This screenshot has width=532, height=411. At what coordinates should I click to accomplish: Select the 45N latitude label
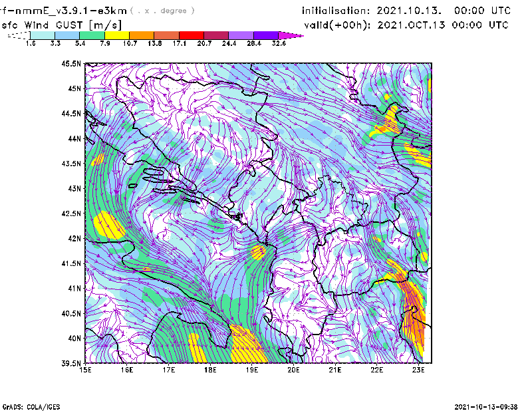coord(74,88)
